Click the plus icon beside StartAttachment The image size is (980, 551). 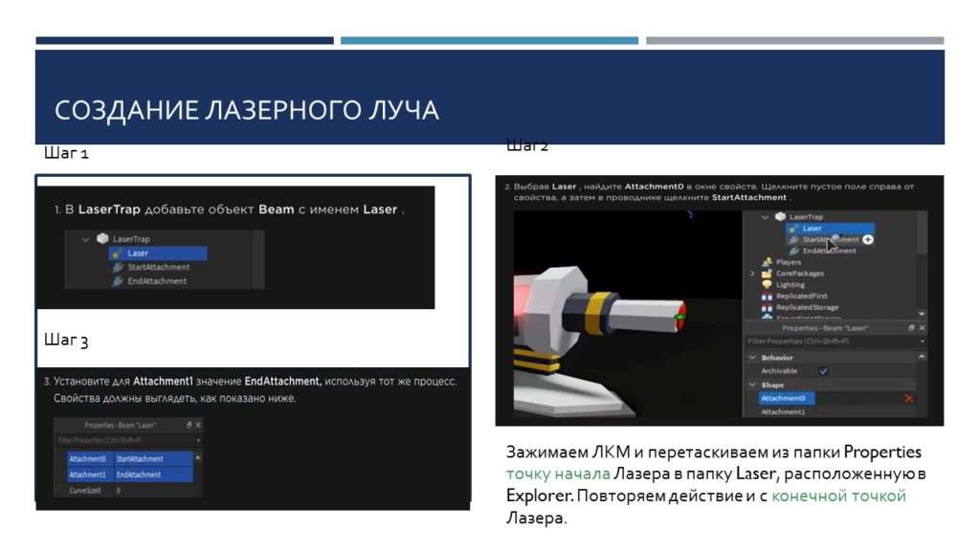coord(868,239)
